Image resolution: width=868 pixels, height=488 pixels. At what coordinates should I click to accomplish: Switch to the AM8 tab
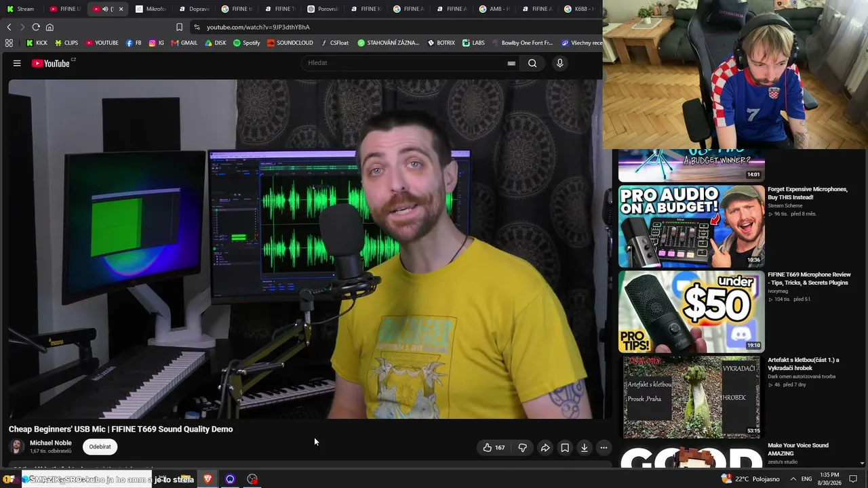coord(495,9)
